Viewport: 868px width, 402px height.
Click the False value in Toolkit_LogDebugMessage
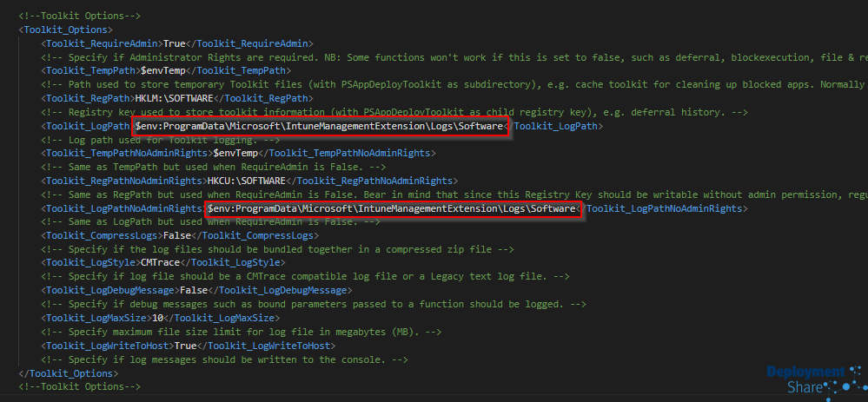193,290
